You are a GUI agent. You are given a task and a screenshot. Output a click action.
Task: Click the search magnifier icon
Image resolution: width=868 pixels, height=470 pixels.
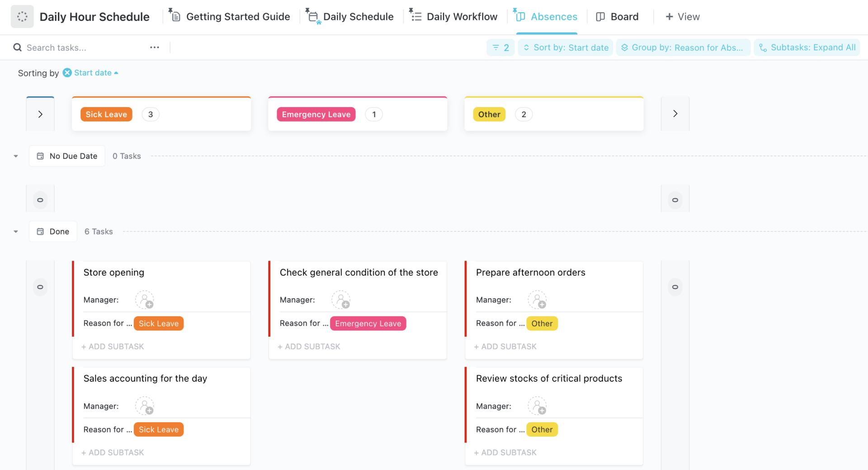[x=17, y=47]
